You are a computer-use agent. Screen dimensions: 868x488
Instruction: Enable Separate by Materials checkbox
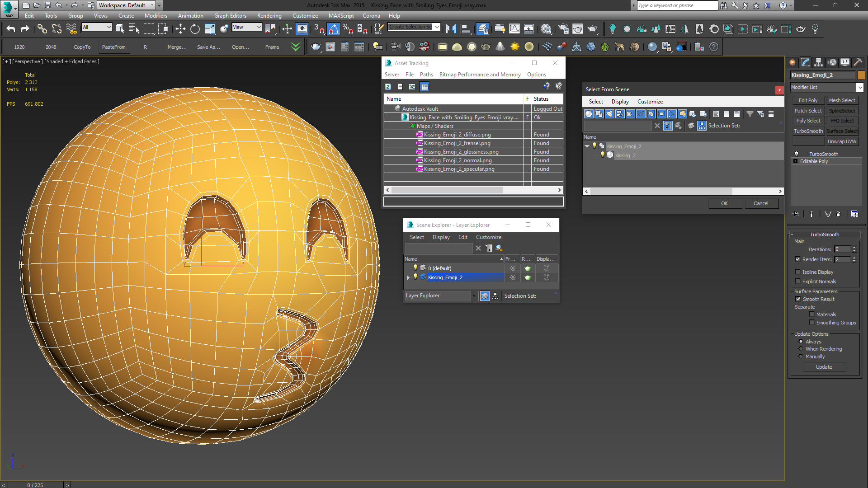click(x=811, y=314)
